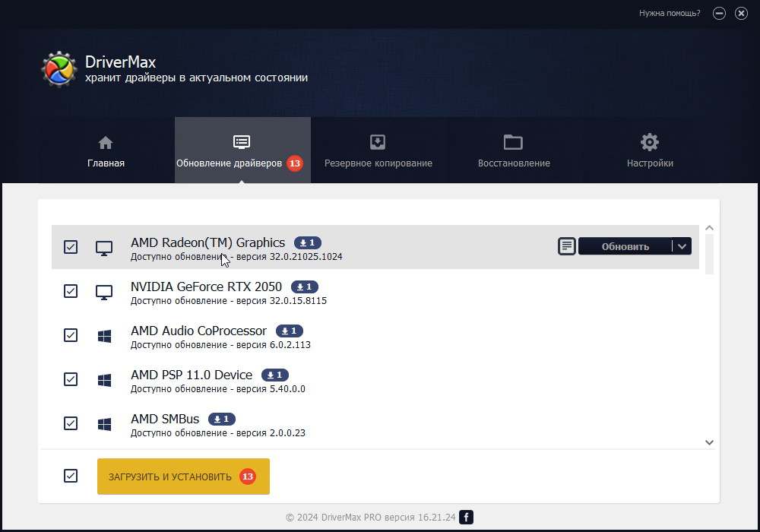Open driver details icon for AMD Radeon

(x=566, y=246)
